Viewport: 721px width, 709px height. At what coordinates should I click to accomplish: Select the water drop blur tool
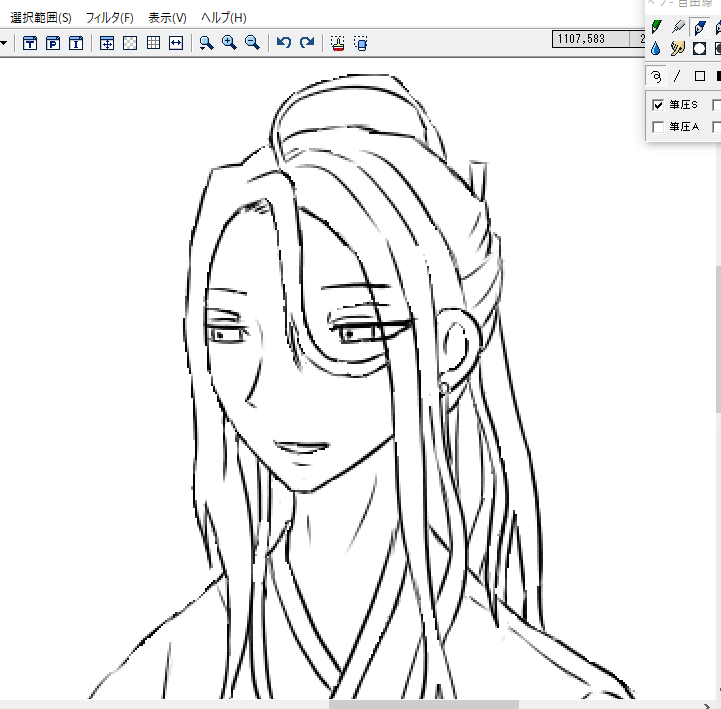coord(657,48)
